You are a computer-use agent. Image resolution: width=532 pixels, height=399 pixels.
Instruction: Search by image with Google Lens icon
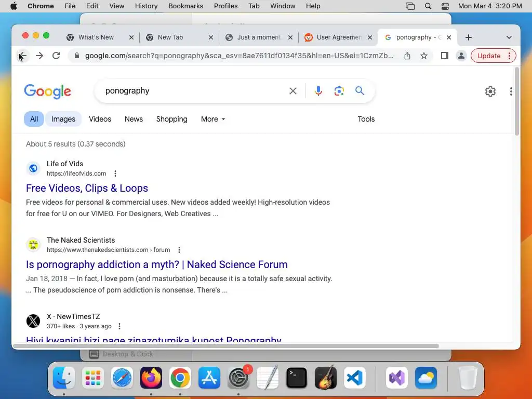pos(339,91)
